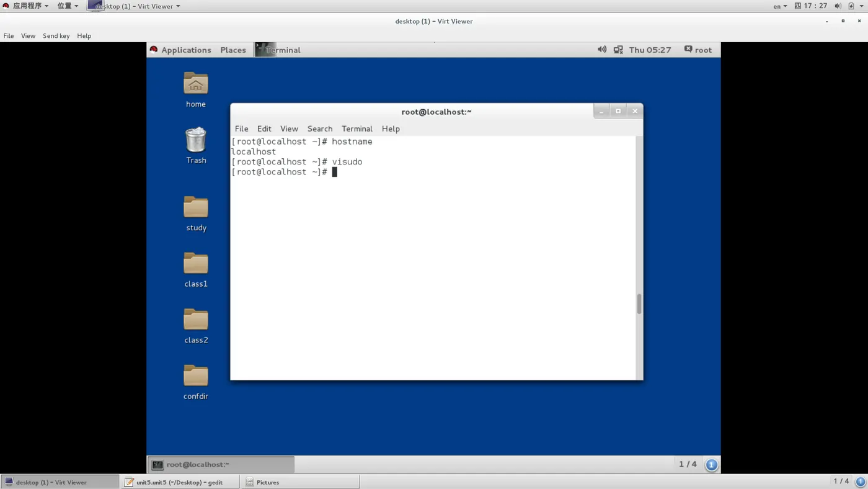Screen dimensions: 868x489
Task: Select the confdir folder icon
Action: tap(196, 375)
